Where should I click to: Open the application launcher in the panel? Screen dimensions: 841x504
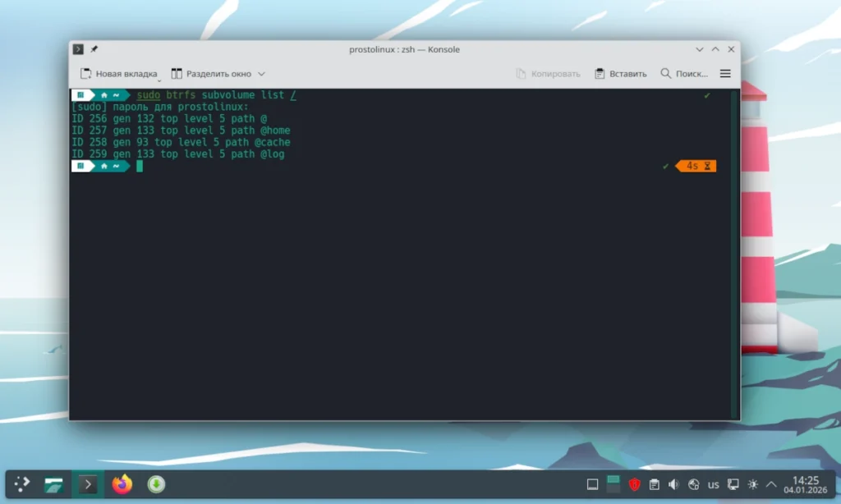pos(22,484)
